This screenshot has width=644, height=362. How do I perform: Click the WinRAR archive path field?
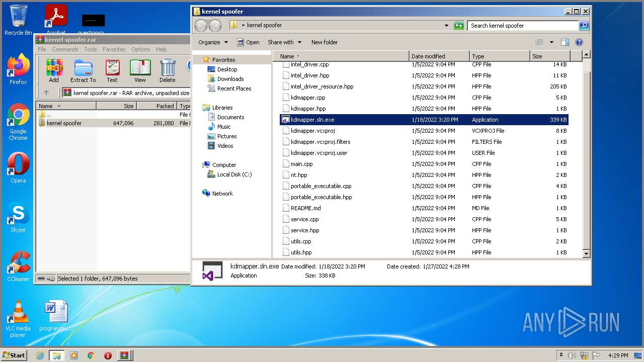[x=126, y=93]
